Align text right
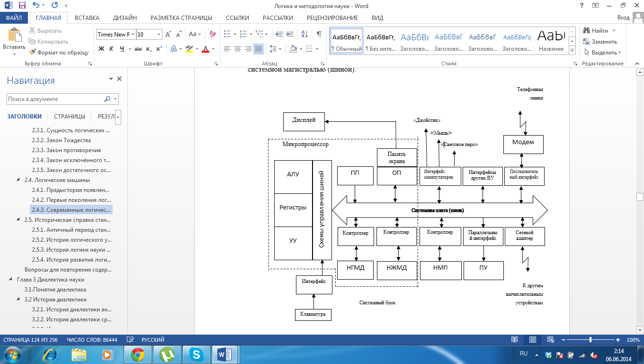This screenshot has width=644, height=364. (248, 49)
